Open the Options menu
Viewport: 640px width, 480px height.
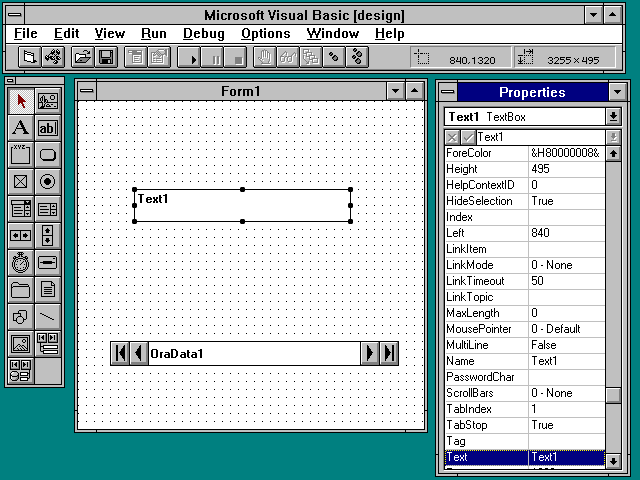click(265, 34)
